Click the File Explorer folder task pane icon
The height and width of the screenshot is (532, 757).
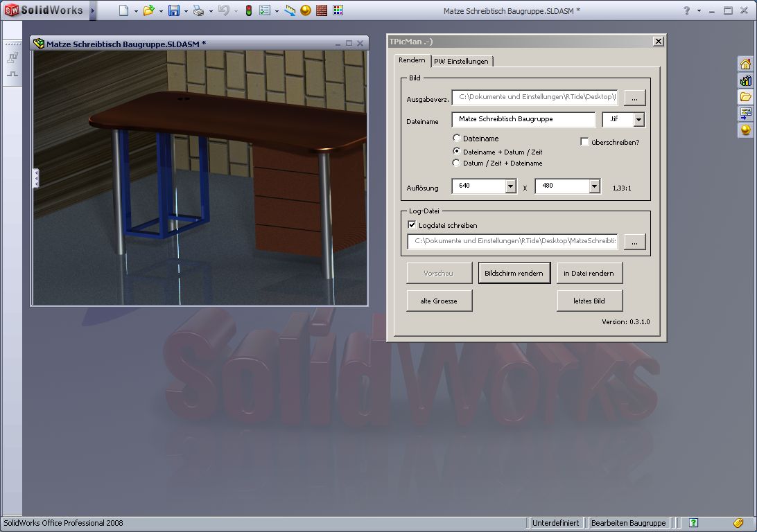click(x=745, y=97)
